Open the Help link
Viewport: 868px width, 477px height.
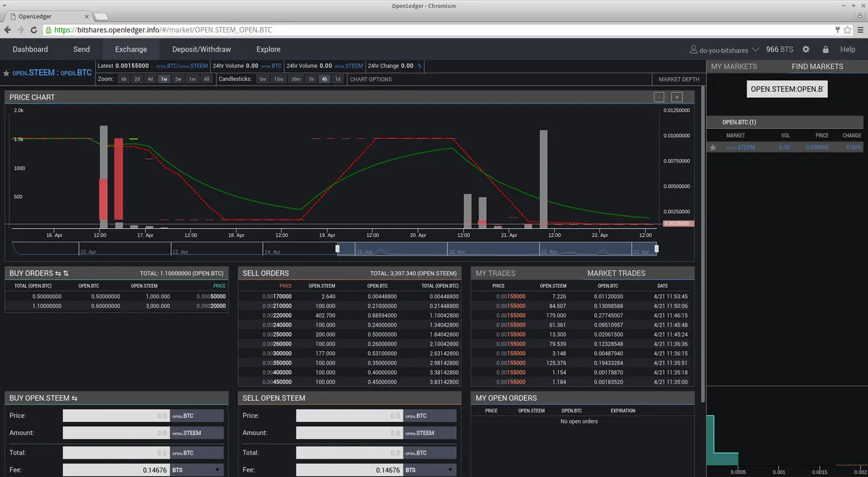click(x=848, y=50)
